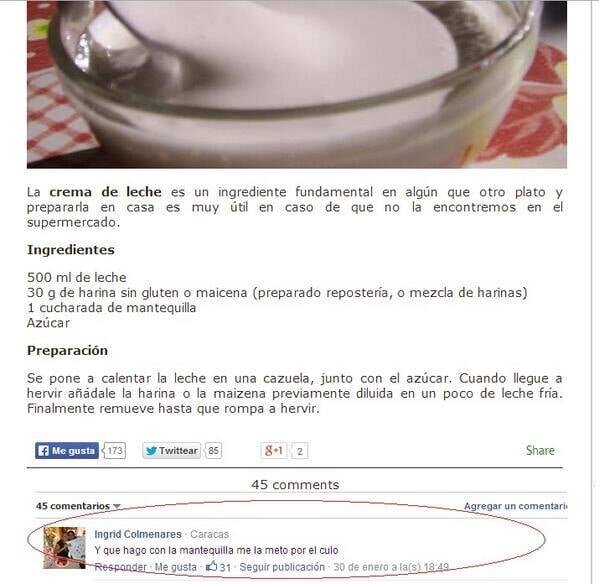The image size is (599, 584).
Task: Click the Facebook 'Me gusta' button
Action: click(66, 451)
